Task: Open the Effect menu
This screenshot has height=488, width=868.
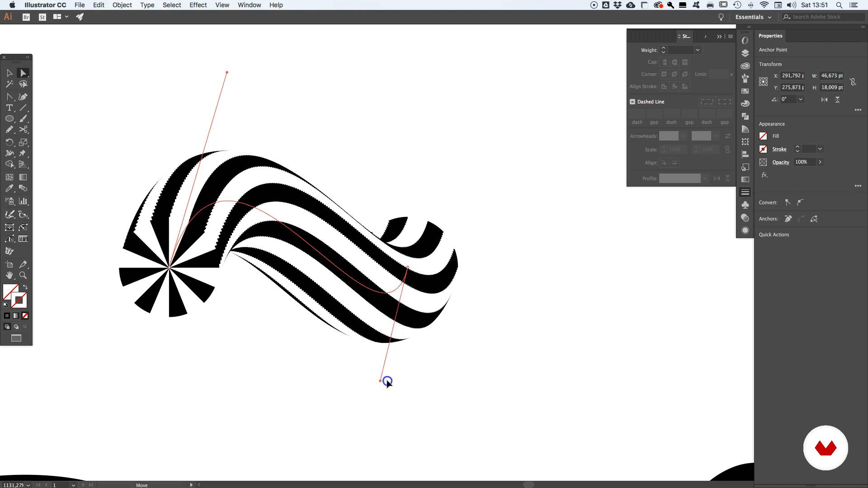Action: (198, 5)
